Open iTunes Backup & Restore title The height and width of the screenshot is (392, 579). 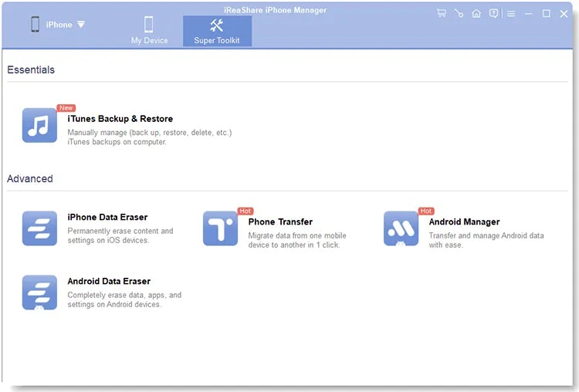[120, 119]
